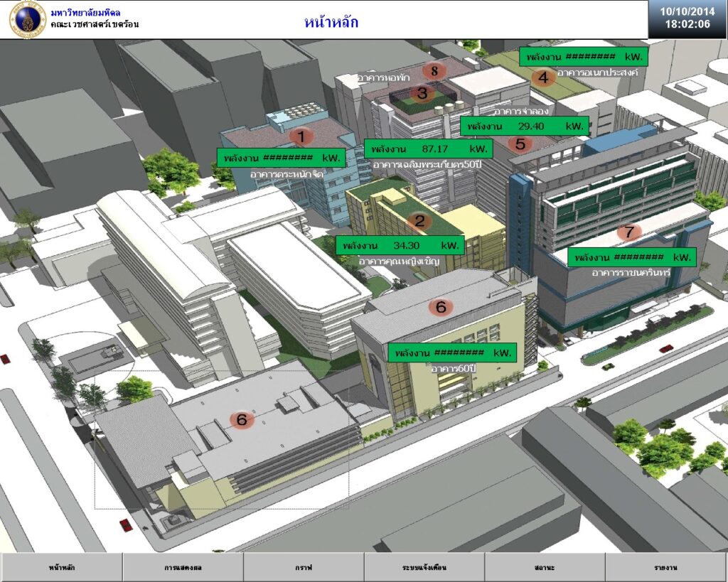This screenshot has width=728, height=582.
Task: Click energy box above อาคาร60ปี label
Action: pyautogui.click(x=452, y=353)
